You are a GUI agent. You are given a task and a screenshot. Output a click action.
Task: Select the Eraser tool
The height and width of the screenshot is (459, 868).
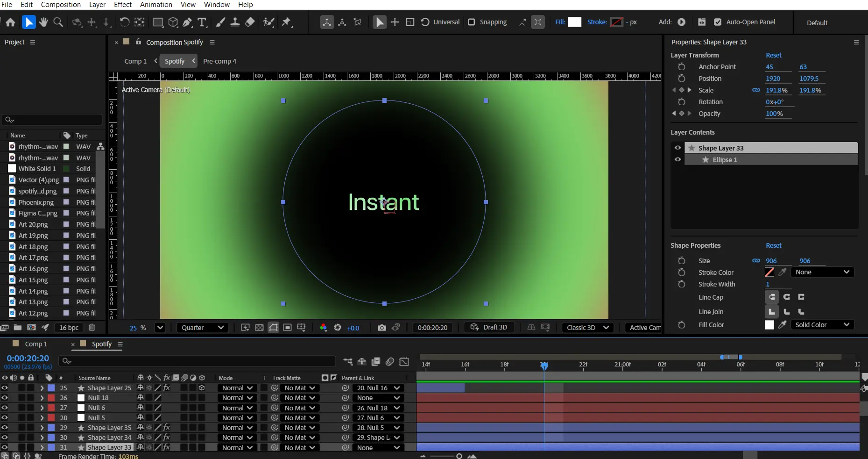(x=250, y=22)
